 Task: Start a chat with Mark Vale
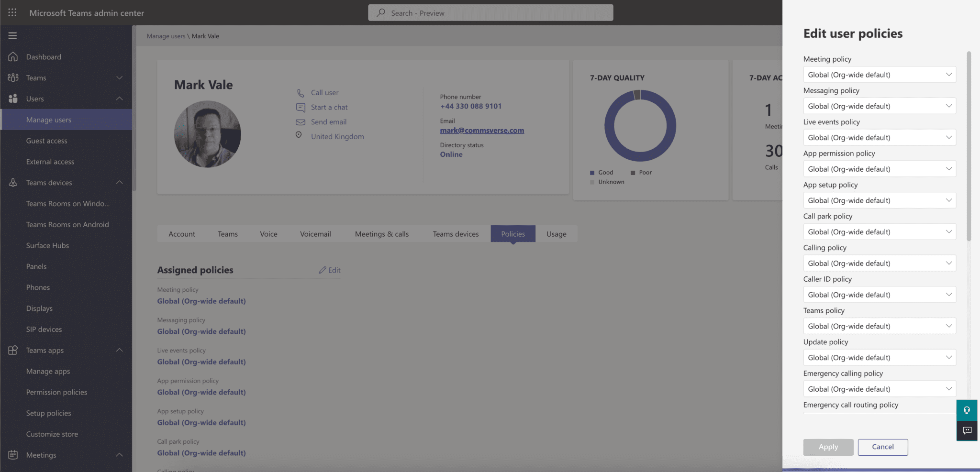click(x=301, y=107)
